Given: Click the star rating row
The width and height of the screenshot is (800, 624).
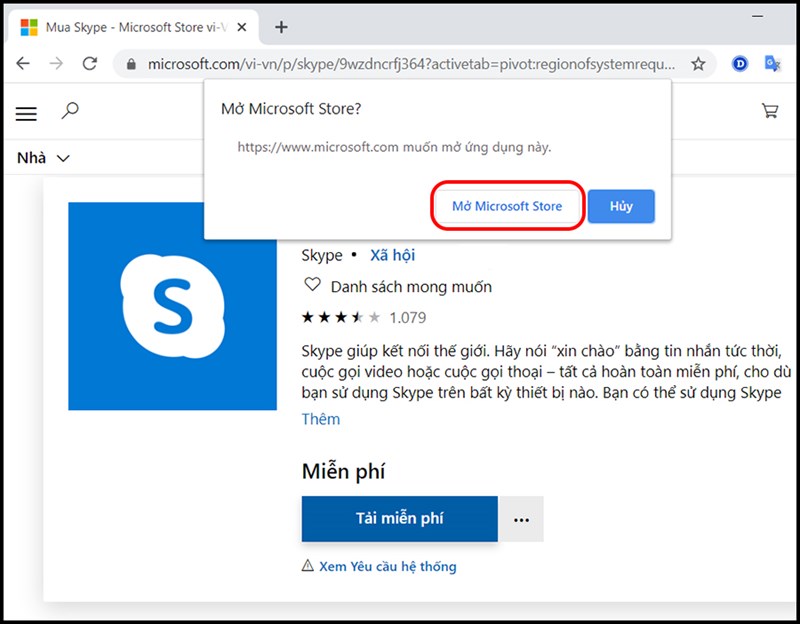Looking at the screenshot, I should (341, 317).
